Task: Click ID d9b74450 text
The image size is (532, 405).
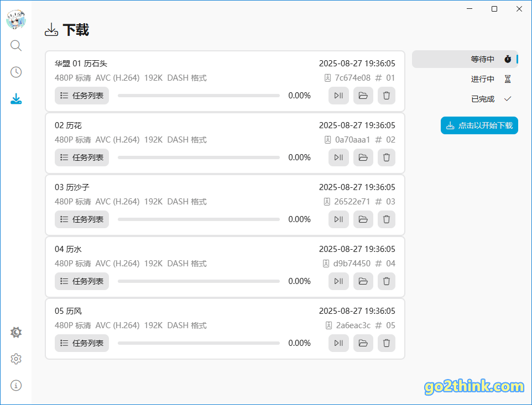Action: point(352,264)
